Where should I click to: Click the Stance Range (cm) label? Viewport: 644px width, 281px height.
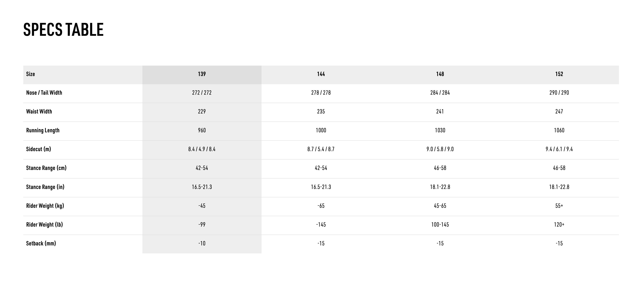click(46, 168)
